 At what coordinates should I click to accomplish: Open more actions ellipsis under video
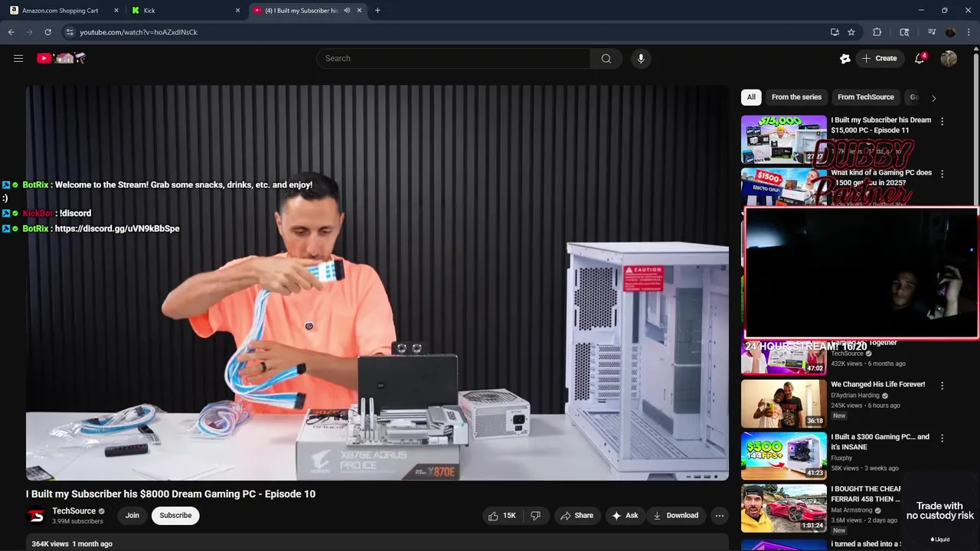(x=719, y=516)
